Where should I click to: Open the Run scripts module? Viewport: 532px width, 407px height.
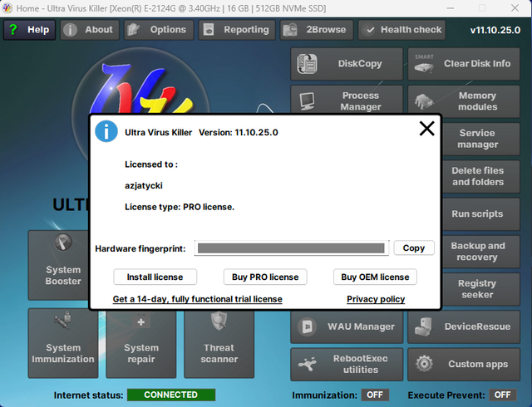click(x=480, y=214)
